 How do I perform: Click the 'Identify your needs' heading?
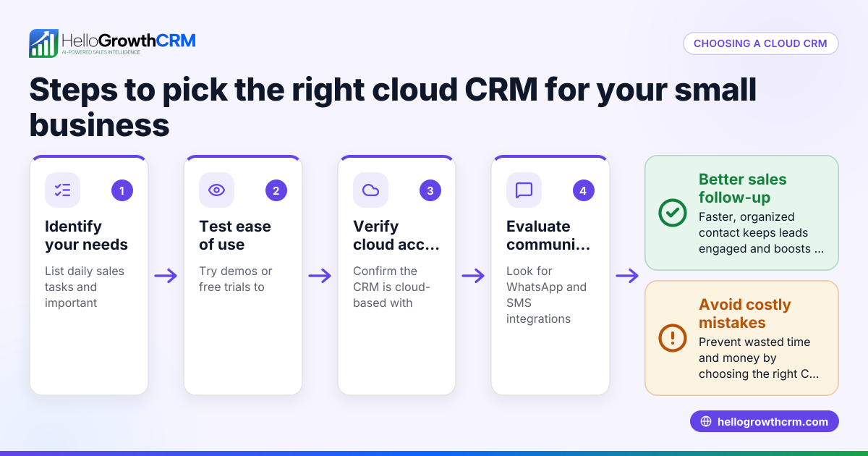[x=86, y=235]
